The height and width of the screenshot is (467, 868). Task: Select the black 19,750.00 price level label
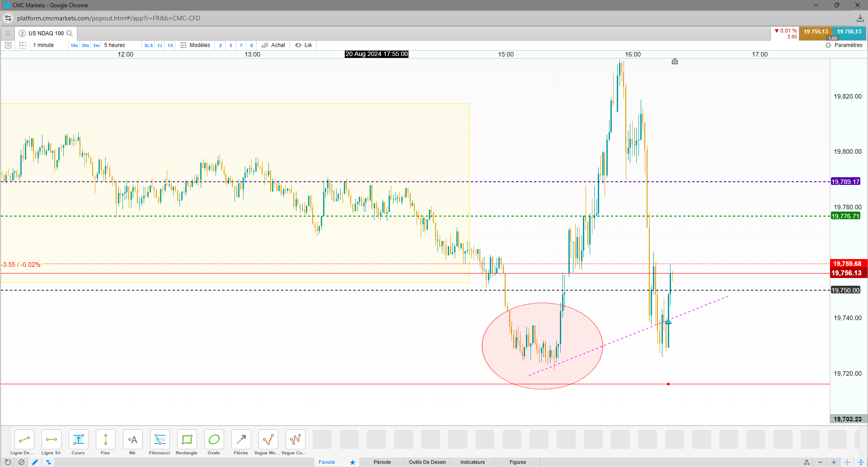846,290
